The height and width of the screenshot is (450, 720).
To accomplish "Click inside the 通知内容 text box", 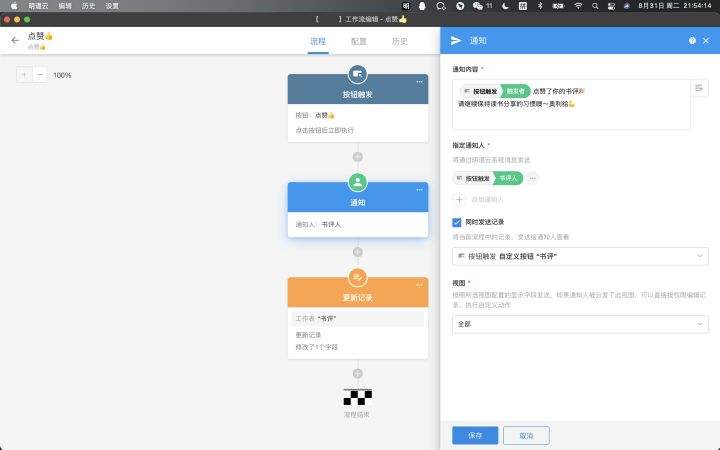I will [x=571, y=104].
